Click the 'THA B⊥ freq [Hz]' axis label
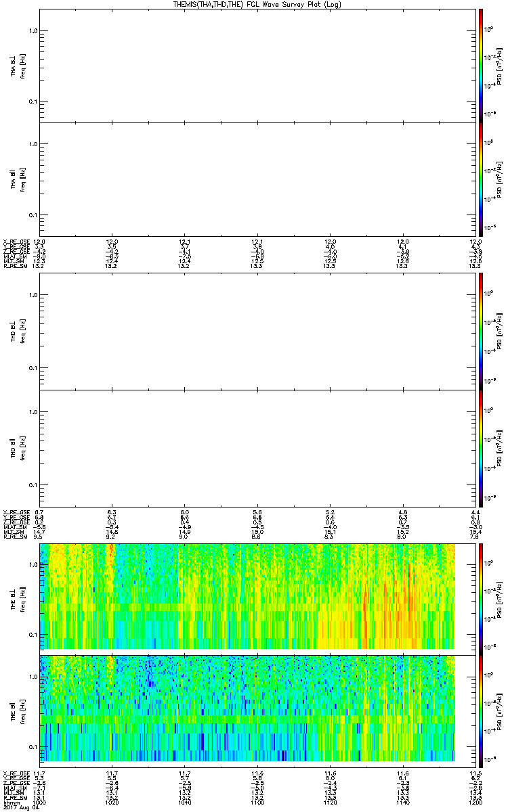Screen dimensions: 508x812 [x=18, y=66]
